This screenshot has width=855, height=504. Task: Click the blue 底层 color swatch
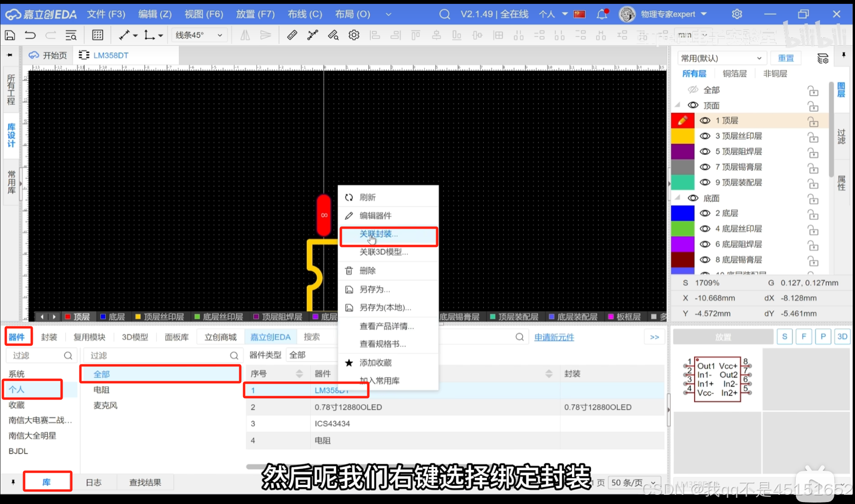pos(683,213)
